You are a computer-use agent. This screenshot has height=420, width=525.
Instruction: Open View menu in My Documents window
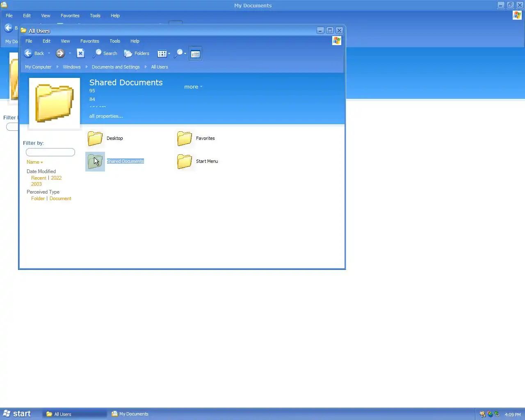pyautogui.click(x=46, y=16)
